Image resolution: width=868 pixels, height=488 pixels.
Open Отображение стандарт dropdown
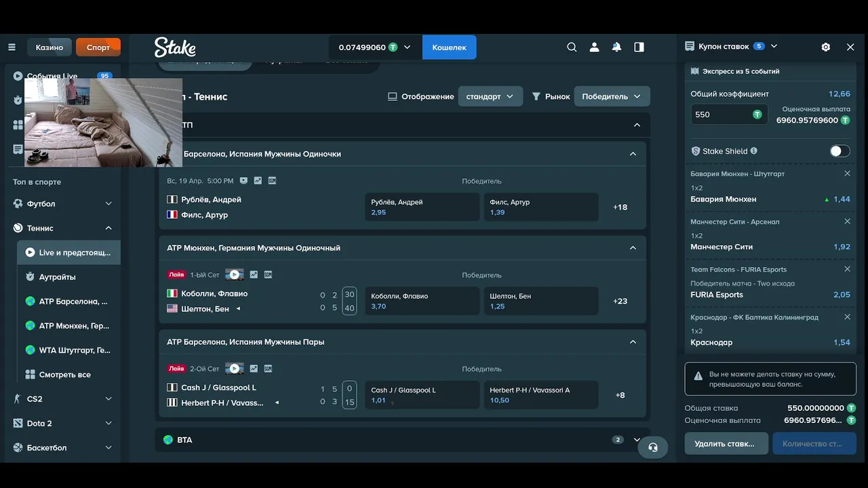490,96
